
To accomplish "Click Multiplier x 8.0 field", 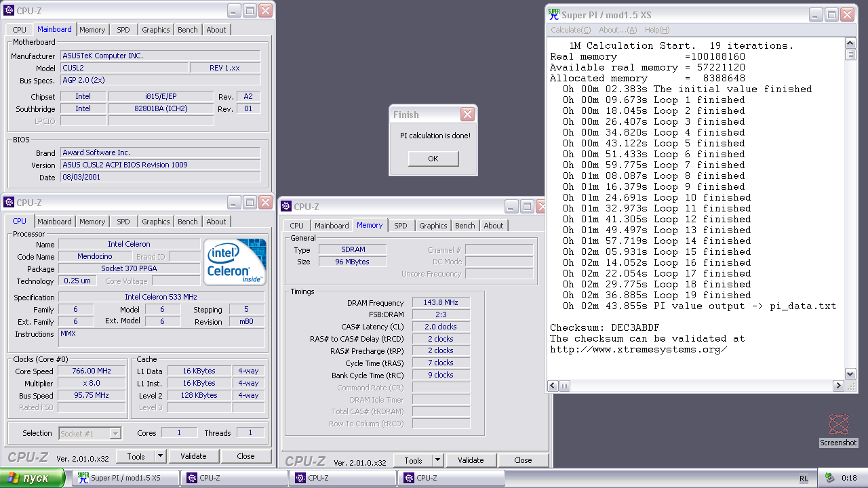I will click(x=91, y=383).
